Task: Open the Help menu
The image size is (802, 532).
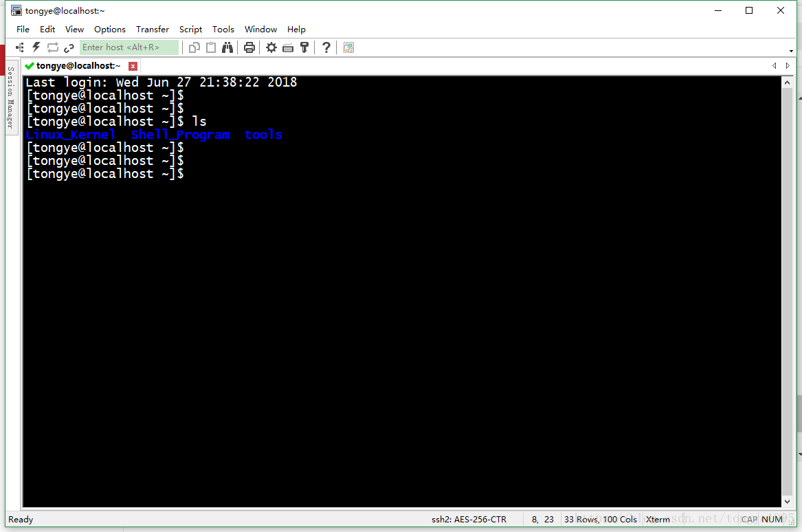Action: [x=297, y=29]
